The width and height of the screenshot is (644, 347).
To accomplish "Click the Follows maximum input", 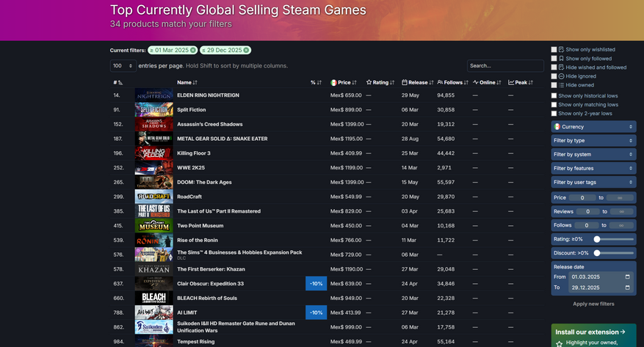I will tap(621, 225).
